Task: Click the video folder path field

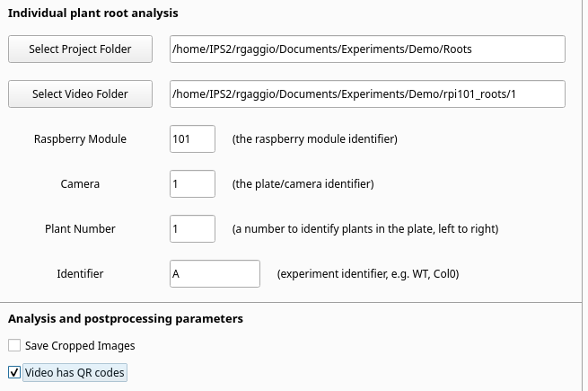Action: point(366,93)
